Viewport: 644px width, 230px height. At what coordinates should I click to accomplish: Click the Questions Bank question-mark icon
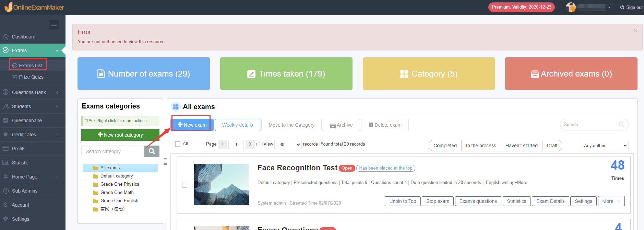point(5,92)
